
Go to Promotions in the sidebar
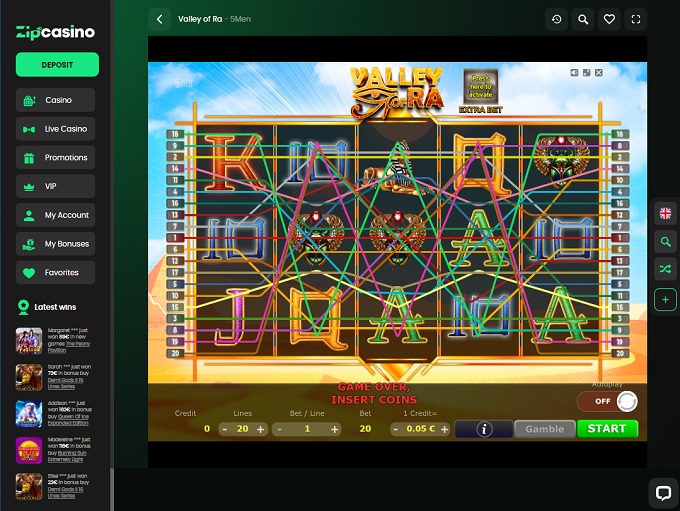56,158
